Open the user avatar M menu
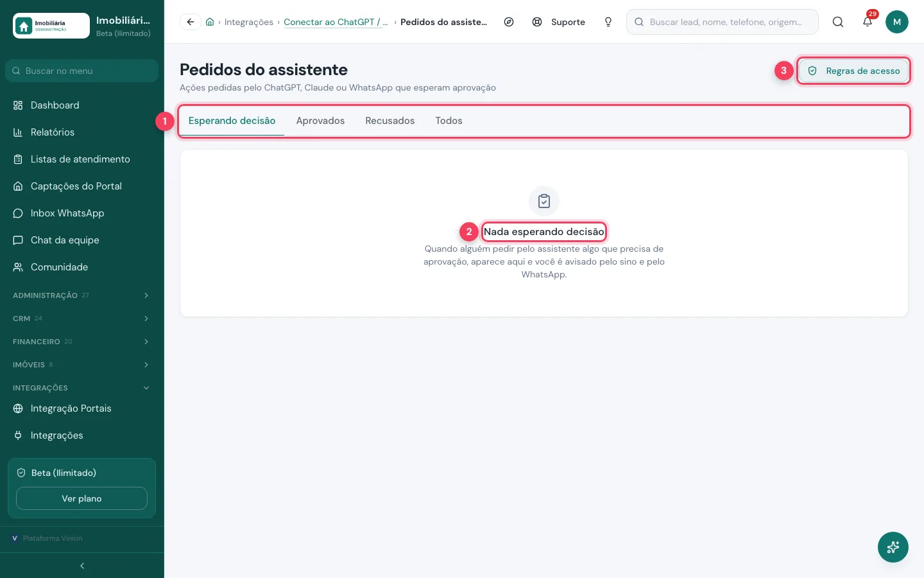924x578 pixels. [x=897, y=22]
